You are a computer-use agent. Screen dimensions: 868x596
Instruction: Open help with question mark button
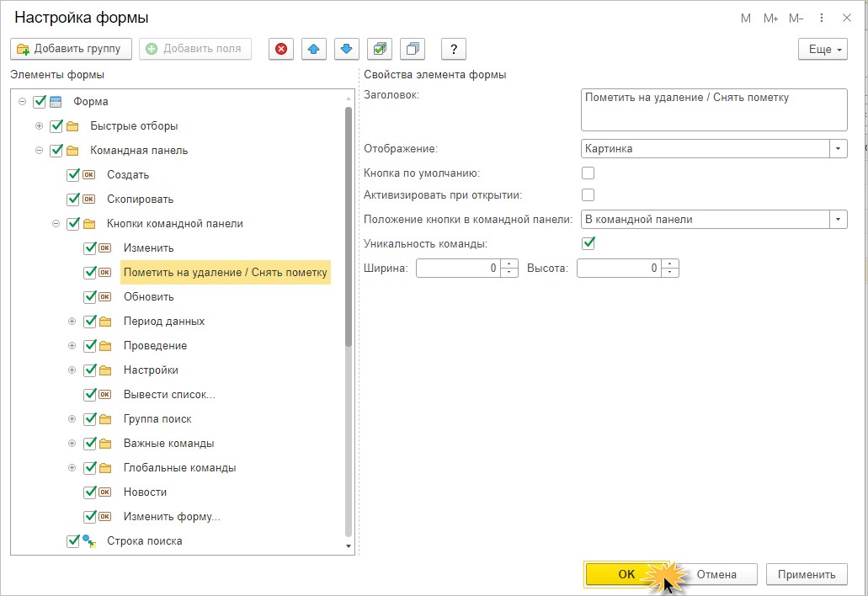[x=454, y=49]
